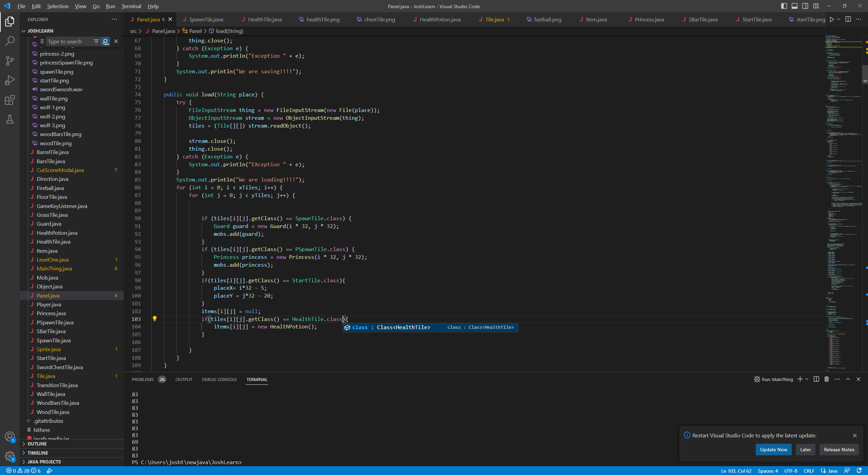
Task: Open the Source Control view
Action: point(9,61)
